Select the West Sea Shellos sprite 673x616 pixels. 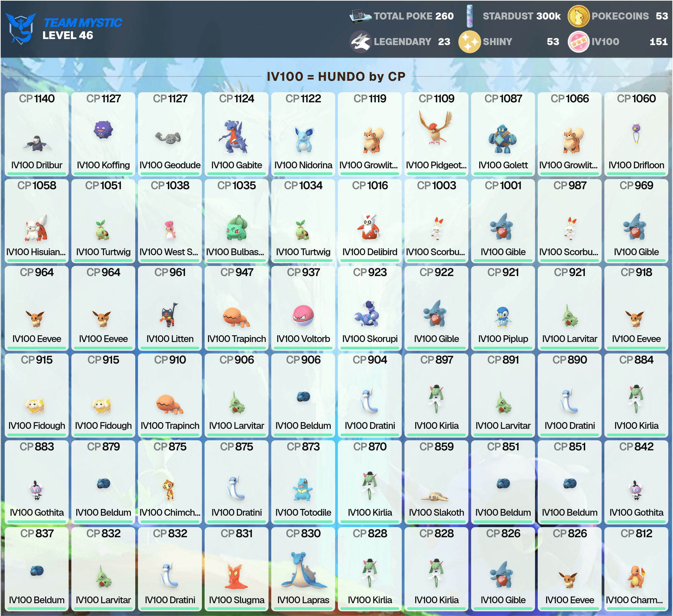click(x=170, y=230)
